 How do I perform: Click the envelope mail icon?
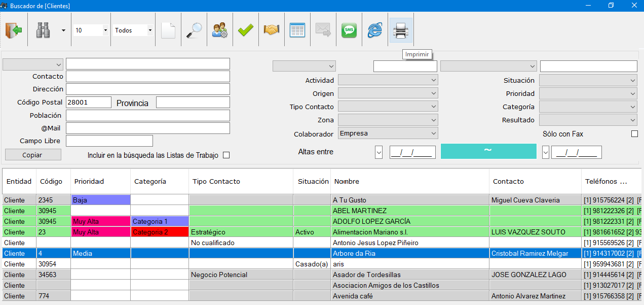click(x=323, y=30)
